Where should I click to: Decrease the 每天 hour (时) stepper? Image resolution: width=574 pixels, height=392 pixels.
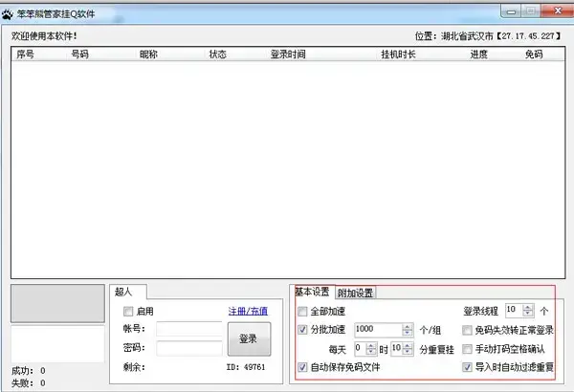371,352
